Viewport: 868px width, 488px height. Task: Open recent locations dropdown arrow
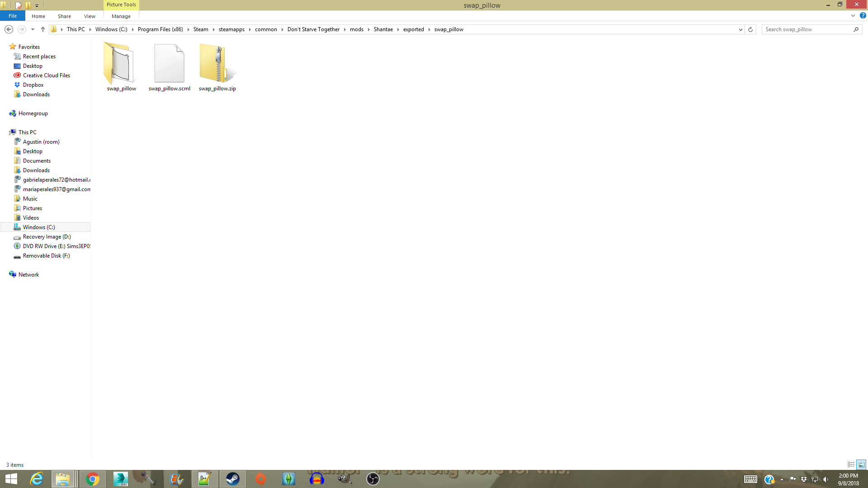click(33, 29)
